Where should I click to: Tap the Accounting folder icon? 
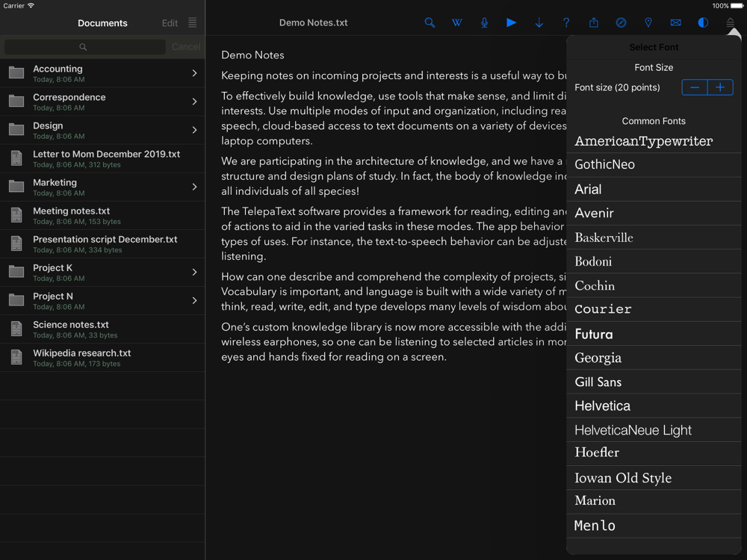(16, 73)
